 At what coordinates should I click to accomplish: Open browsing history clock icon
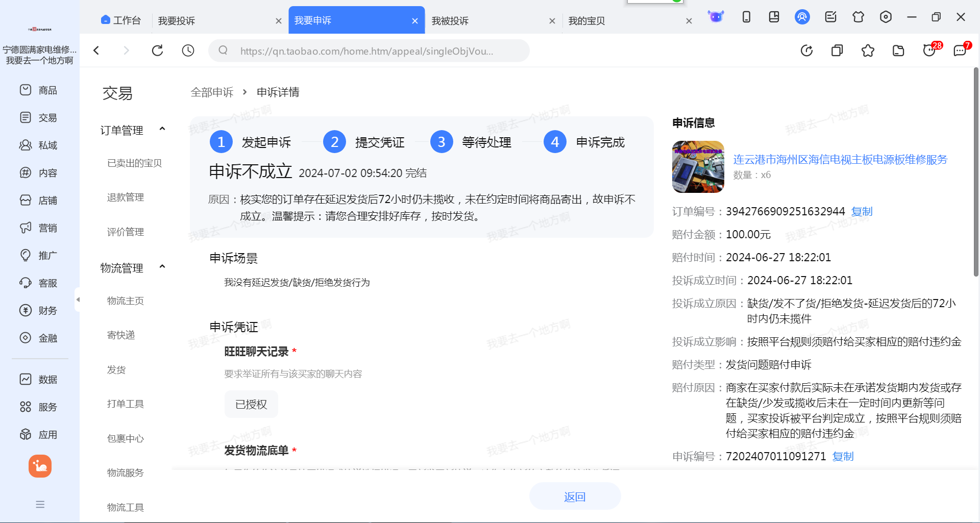tap(188, 51)
